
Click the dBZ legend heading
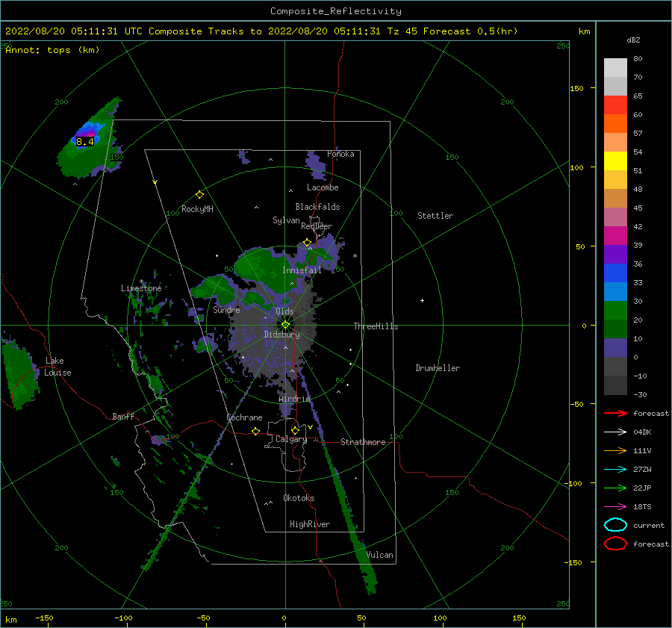(633, 40)
